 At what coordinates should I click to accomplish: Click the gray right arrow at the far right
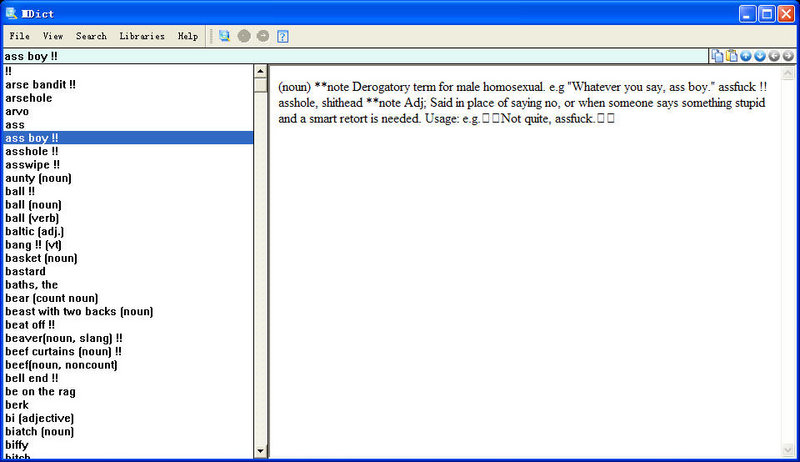coord(788,55)
